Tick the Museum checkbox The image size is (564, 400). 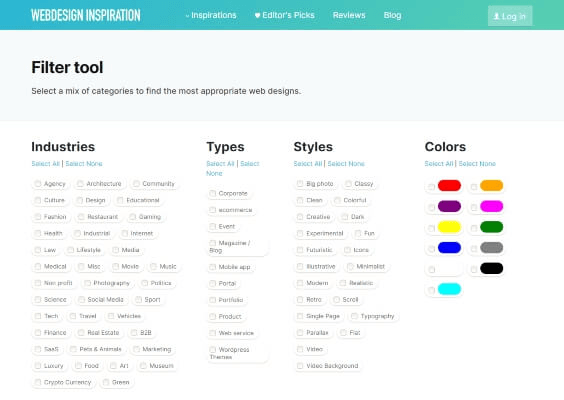[x=143, y=366]
